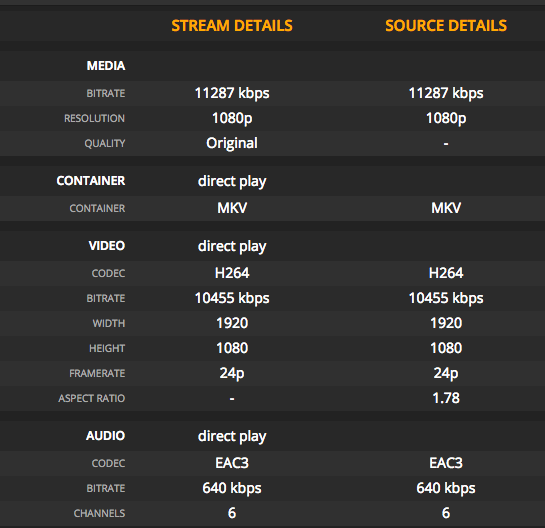The width and height of the screenshot is (545, 528).
Task: Click the stream CHANNELS value 6
Action: [232, 513]
